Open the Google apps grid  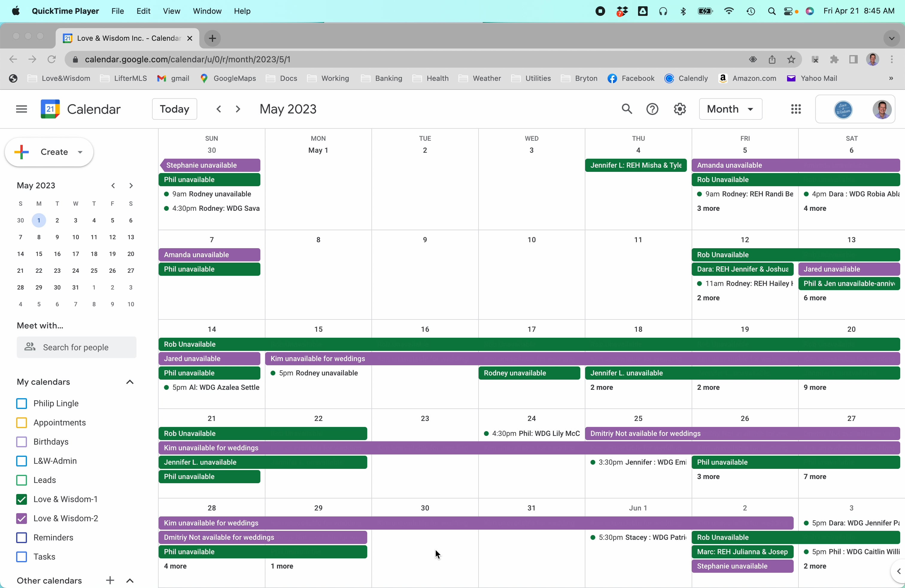[796, 109]
